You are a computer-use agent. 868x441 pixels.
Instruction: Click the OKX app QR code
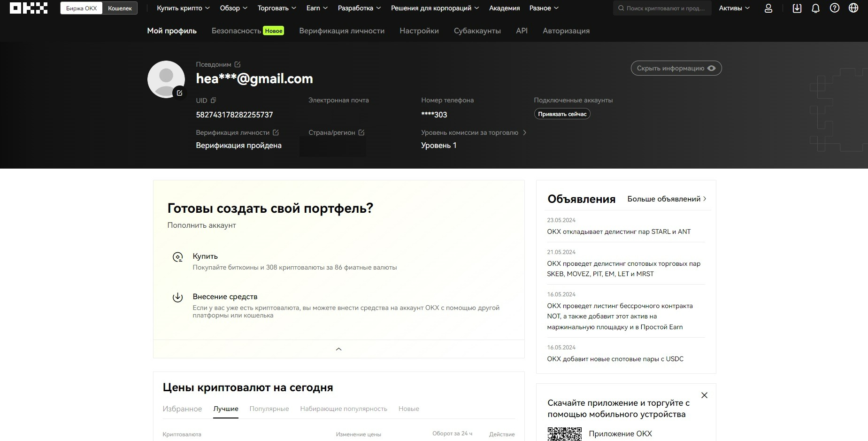click(x=565, y=434)
